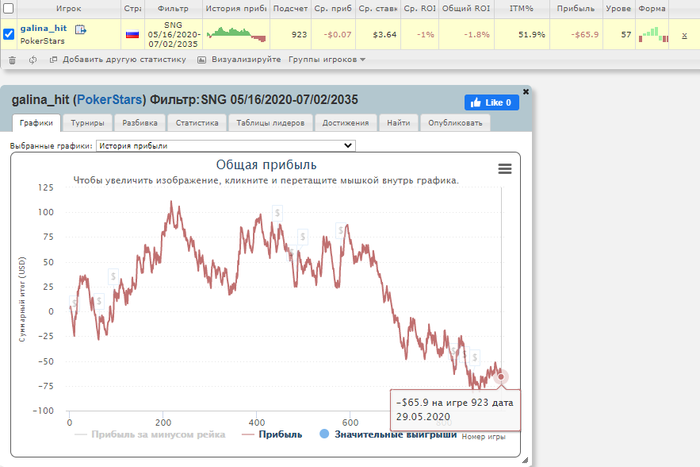This screenshot has width=700, height=467.
Task: Click the resize grip at popup corner
Action: pyautogui.click(x=525, y=460)
